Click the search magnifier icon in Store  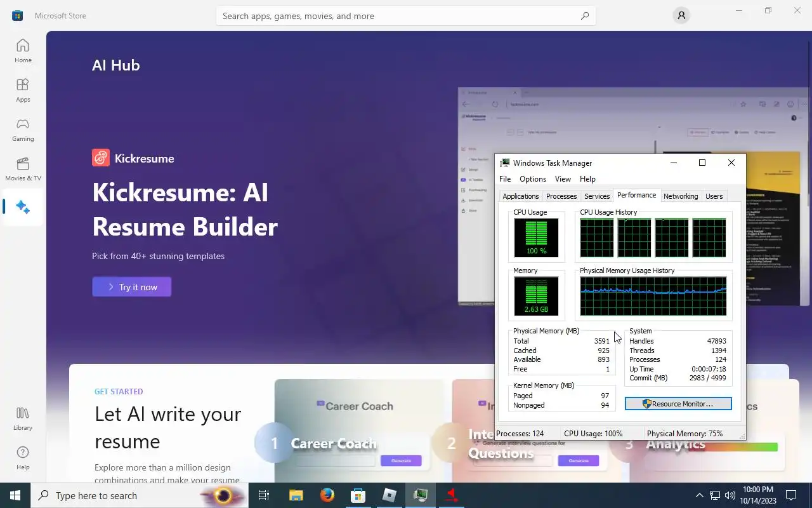584,16
